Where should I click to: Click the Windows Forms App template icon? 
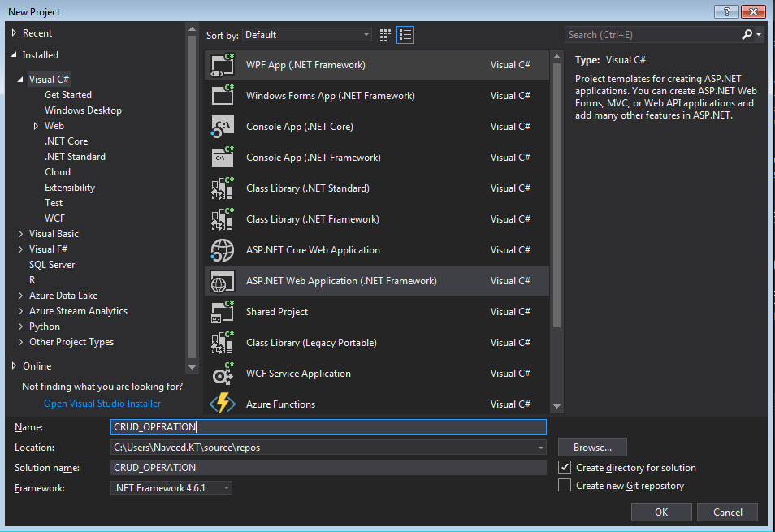coord(223,95)
